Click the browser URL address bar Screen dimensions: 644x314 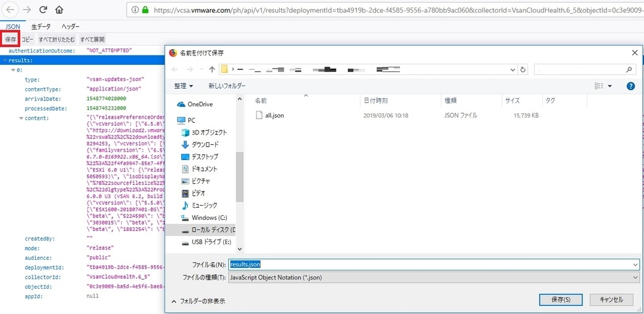(x=385, y=9)
